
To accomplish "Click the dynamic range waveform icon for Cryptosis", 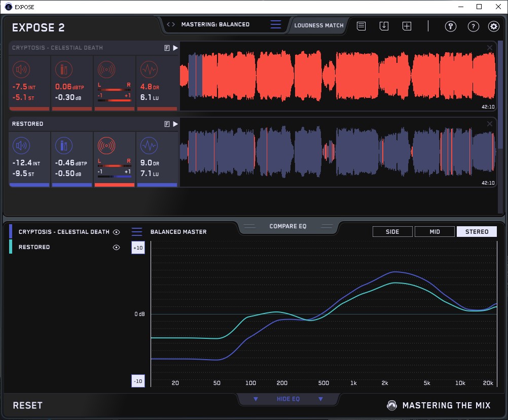I will point(149,69).
